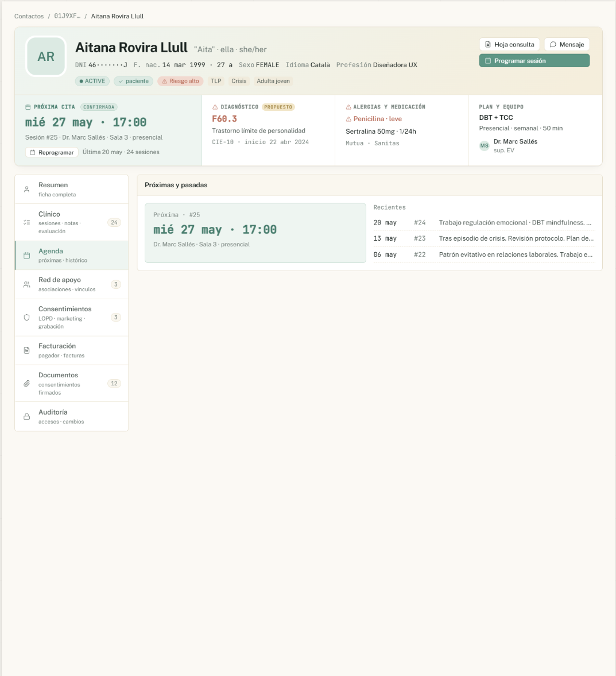Click the person icon beside Resumen
Screen dimensions: 616x676
[x=27, y=190]
